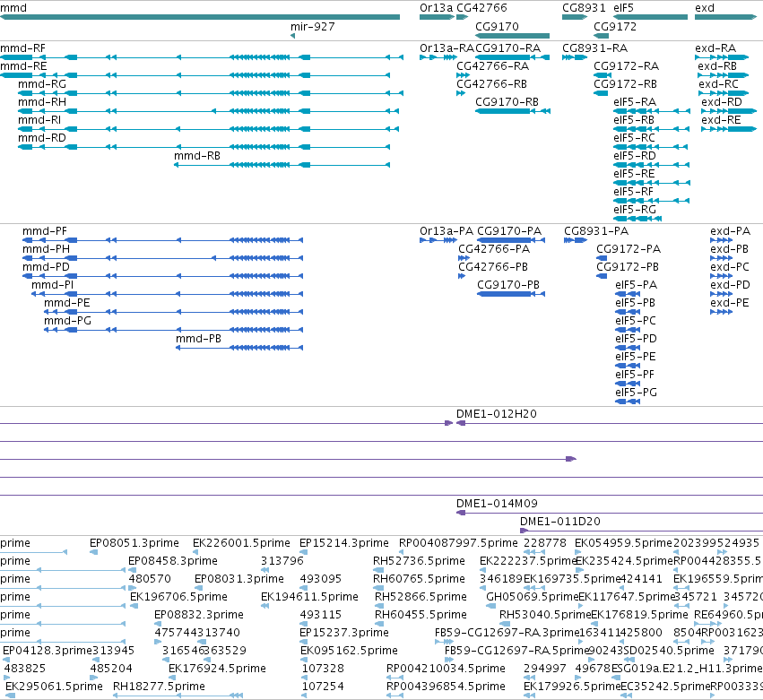This screenshot has width=763, height=700.
Task: Select transcript mmd-RI
Action: [39, 121]
